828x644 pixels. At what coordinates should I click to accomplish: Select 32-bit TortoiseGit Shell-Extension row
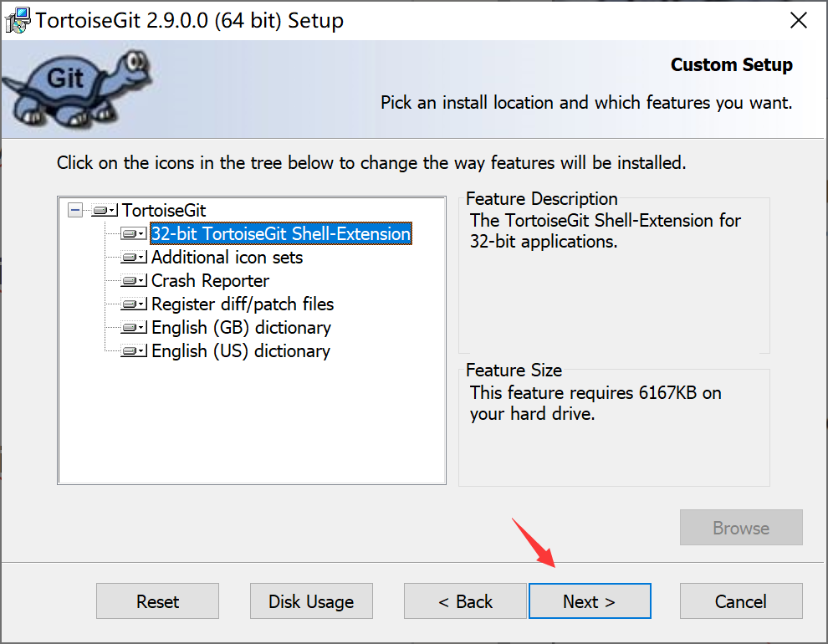click(x=281, y=234)
